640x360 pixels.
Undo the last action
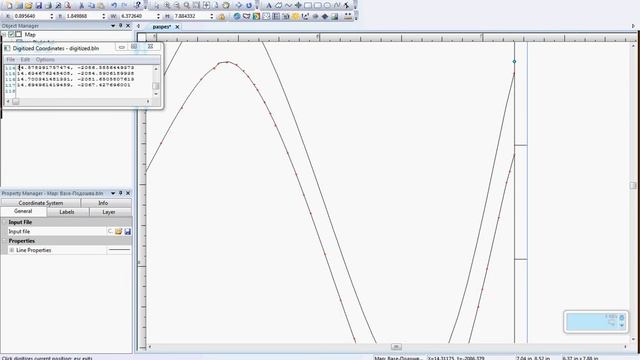pos(114,5)
